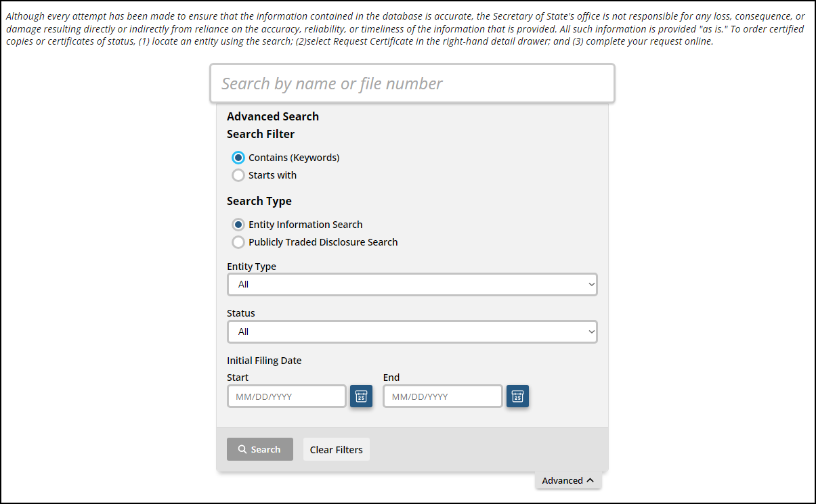The width and height of the screenshot is (816, 504).
Task: Open the End date calendar picker
Action: [x=517, y=396]
